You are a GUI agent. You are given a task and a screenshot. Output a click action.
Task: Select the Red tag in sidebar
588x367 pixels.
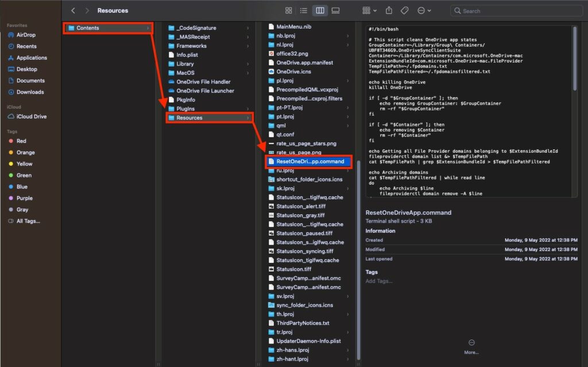point(21,141)
